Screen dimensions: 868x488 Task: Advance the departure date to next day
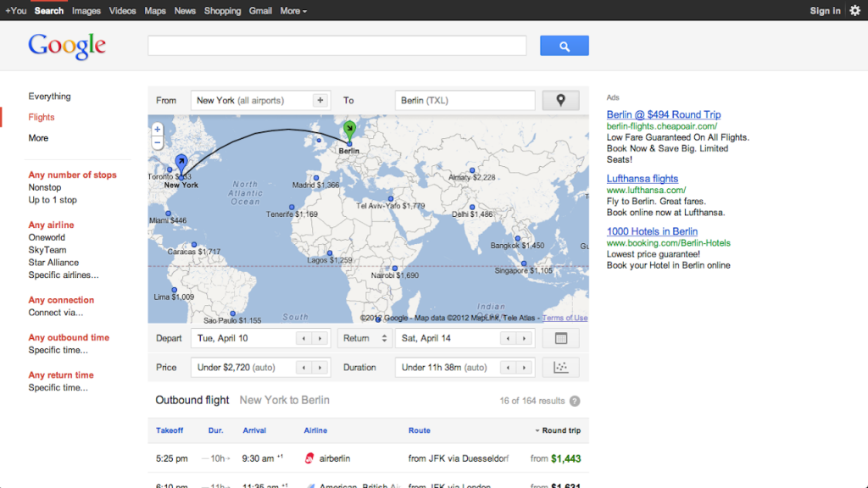(x=320, y=338)
